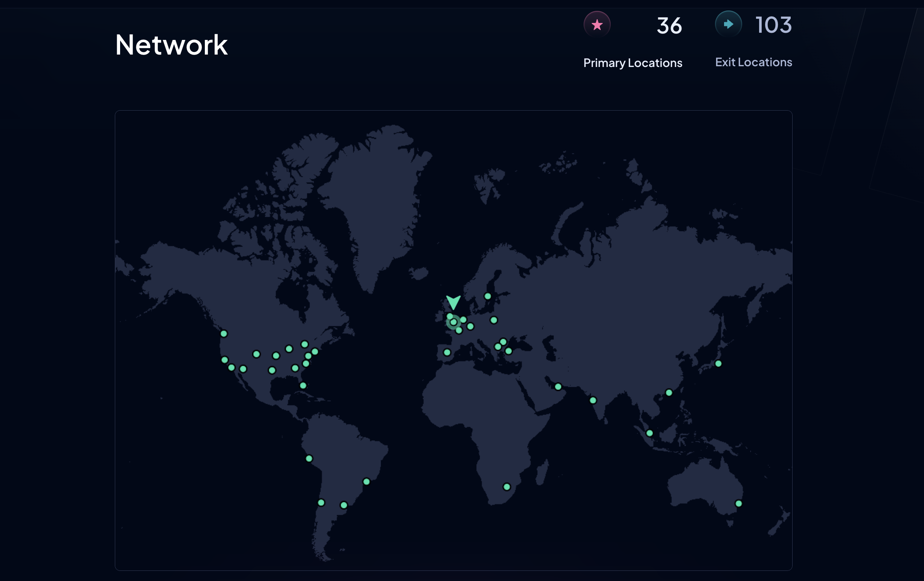Click the Network page heading

pos(171,45)
